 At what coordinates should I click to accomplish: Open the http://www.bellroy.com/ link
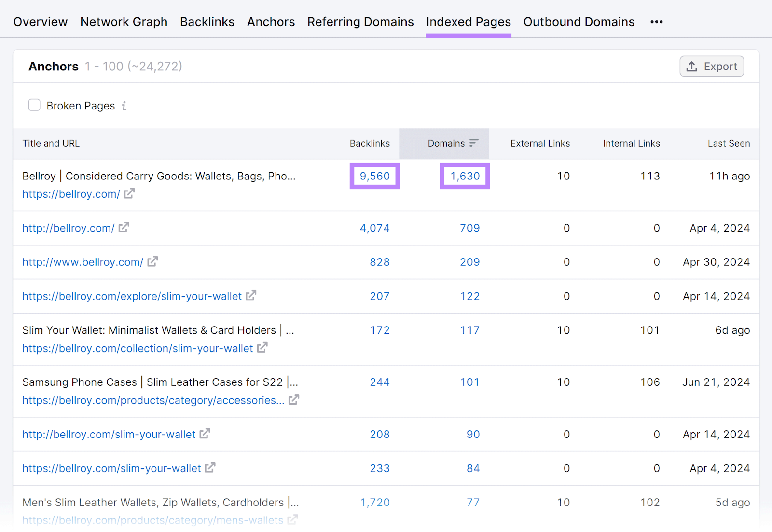(x=83, y=262)
